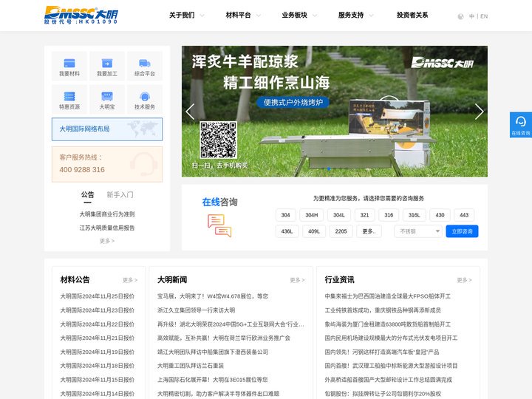Open article 外高桥造船首艘国产大型邮轮设计
Image resolution: width=532 pixels, height=399 pixels.
coord(388,380)
